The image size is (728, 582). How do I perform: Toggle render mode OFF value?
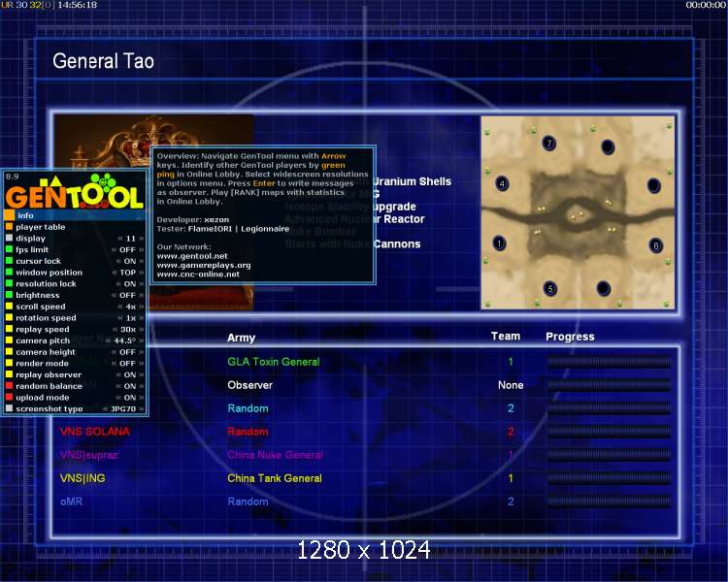[x=127, y=364]
